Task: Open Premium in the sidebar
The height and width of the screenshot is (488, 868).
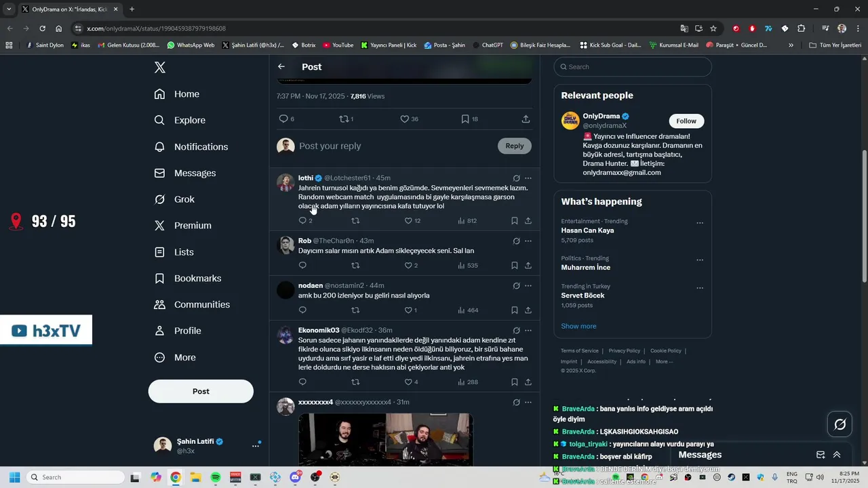Action: [183, 225]
